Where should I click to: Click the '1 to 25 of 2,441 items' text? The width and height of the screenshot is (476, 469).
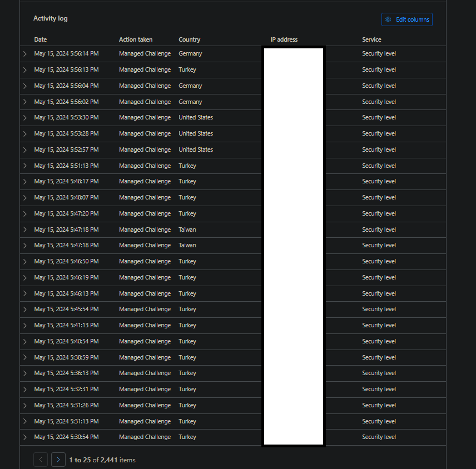click(102, 460)
